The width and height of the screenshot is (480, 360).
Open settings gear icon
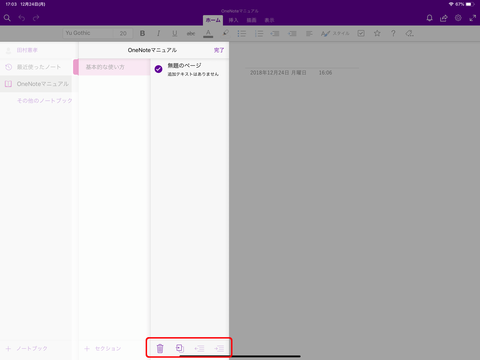(458, 18)
